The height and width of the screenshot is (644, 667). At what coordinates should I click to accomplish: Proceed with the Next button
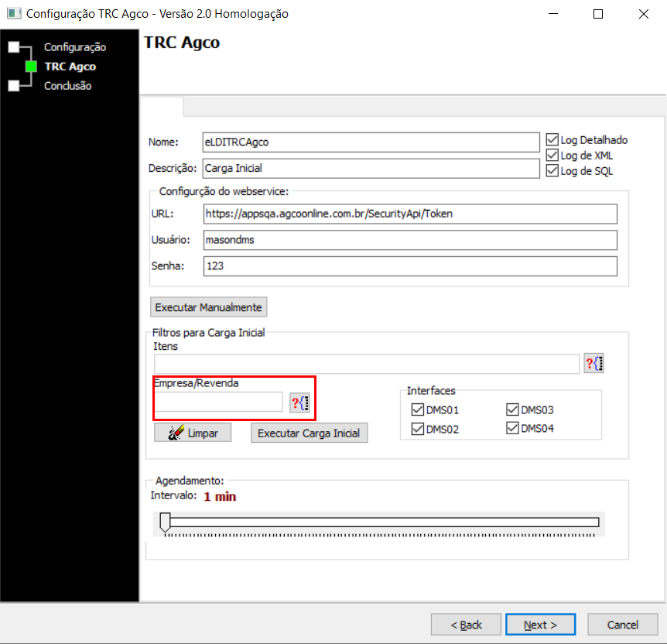click(x=540, y=625)
